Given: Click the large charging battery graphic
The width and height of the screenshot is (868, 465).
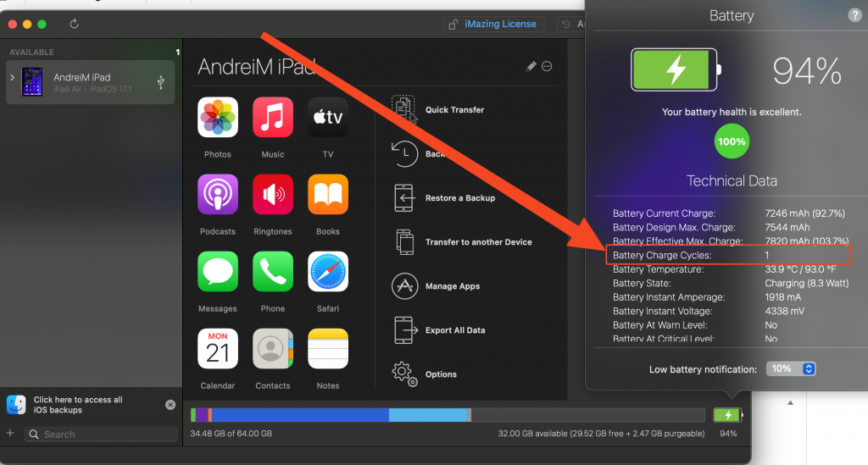Looking at the screenshot, I should [676, 69].
